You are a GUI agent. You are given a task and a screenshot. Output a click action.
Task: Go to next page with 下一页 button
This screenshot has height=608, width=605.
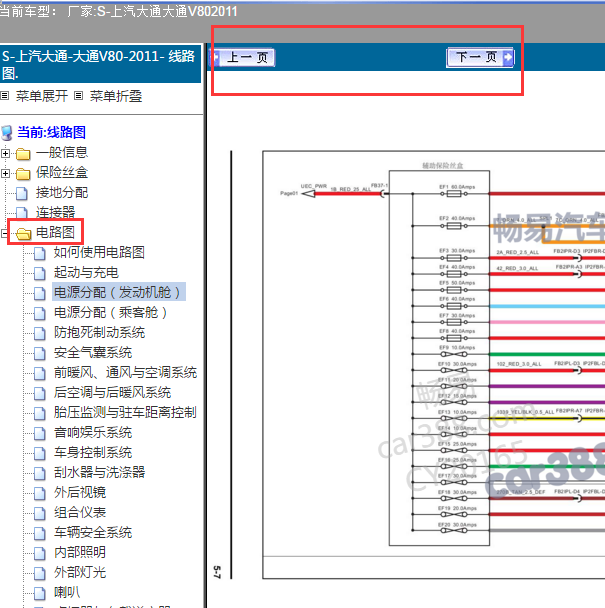pyautogui.click(x=481, y=57)
